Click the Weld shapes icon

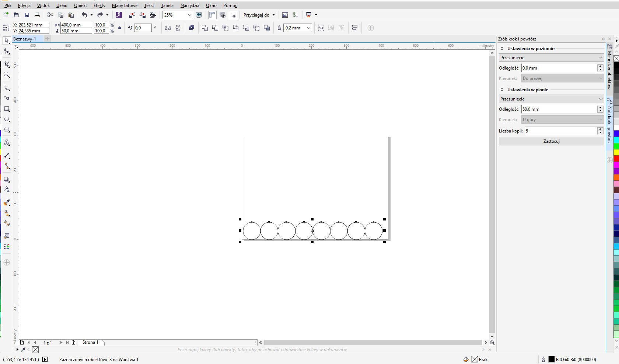click(x=205, y=28)
